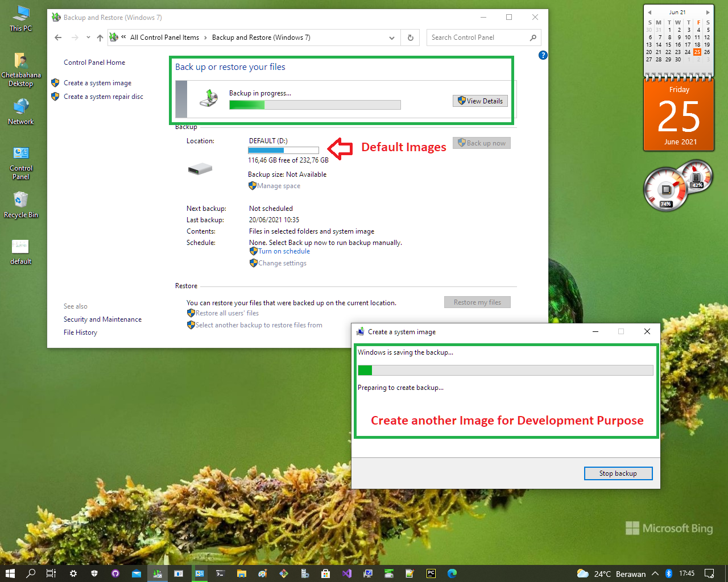Open Control Panel Home link
Viewport: 728px width, 582px height.
click(x=94, y=63)
